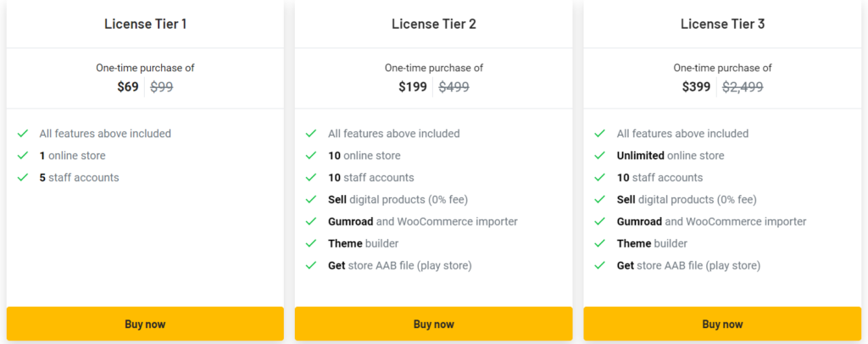Click the License Tier 1 heading
This screenshot has width=868, height=344.
[x=145, y=24]
